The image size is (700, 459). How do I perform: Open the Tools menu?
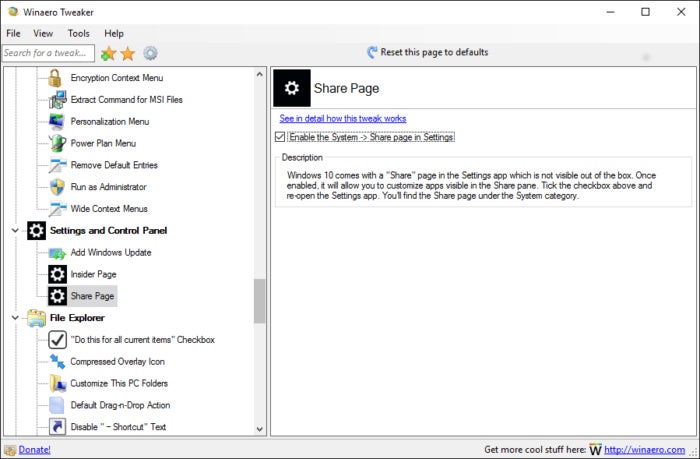click(79, 33)
